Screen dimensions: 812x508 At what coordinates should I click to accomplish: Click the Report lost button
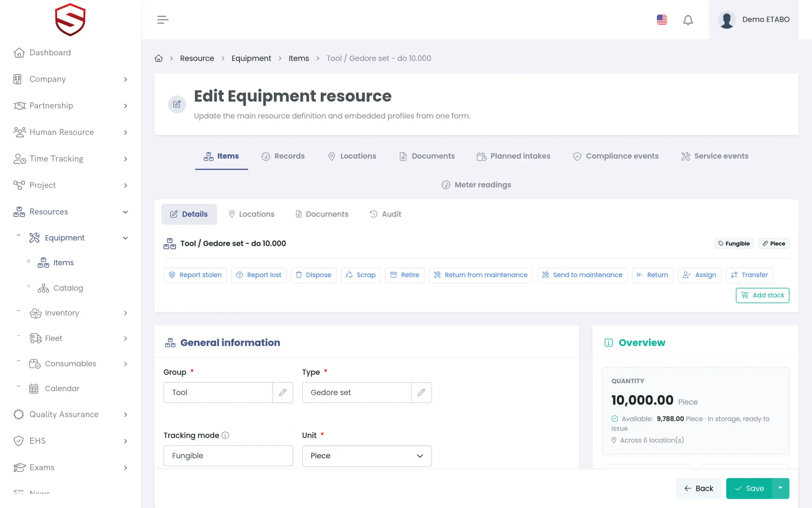[259, 275]
